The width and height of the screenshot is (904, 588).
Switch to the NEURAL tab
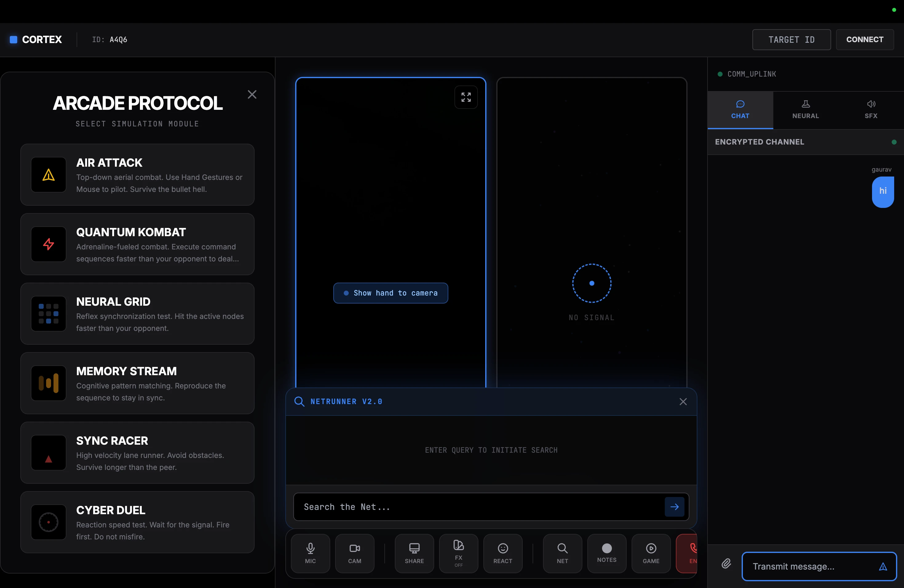click(x=805, y=109)
